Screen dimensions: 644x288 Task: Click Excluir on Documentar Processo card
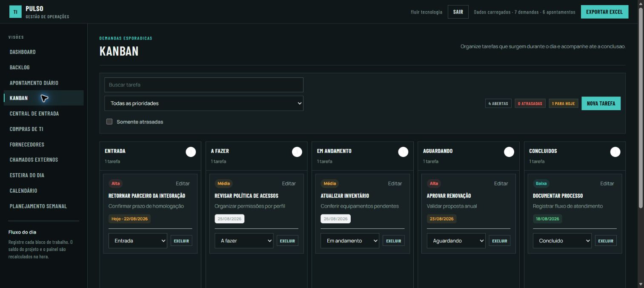coord(605,241)
